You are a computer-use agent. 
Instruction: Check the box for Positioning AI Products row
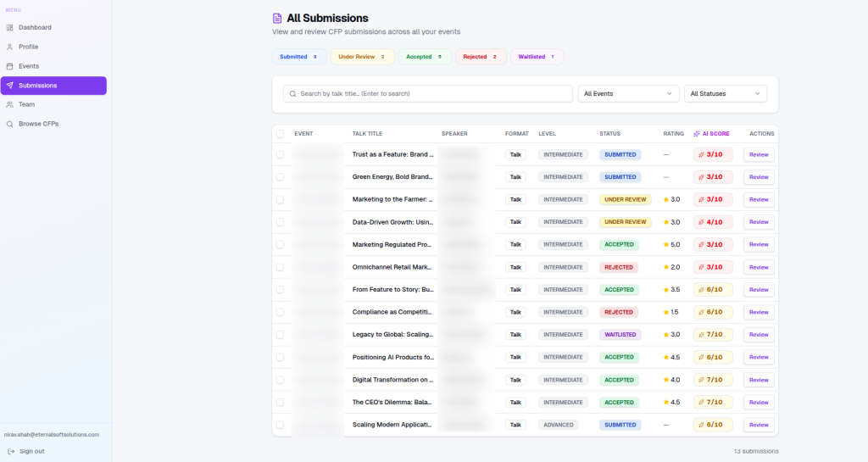point(280,358)
